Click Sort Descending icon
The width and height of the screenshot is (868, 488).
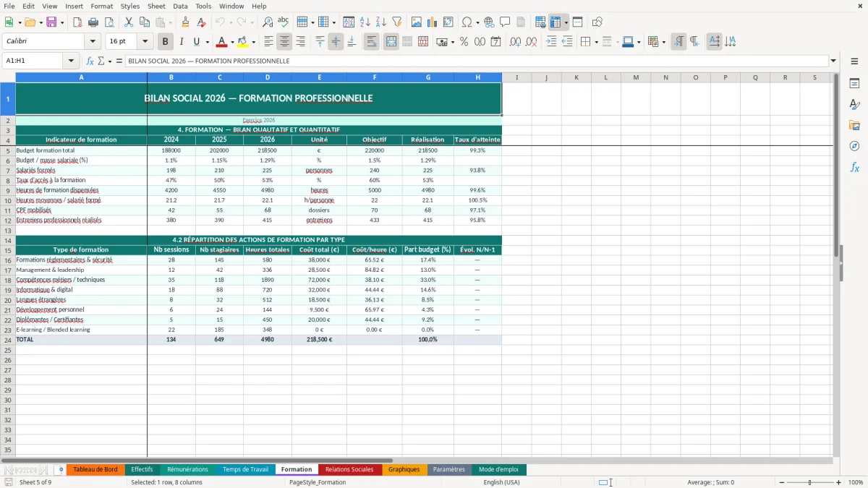coord(380,22)
